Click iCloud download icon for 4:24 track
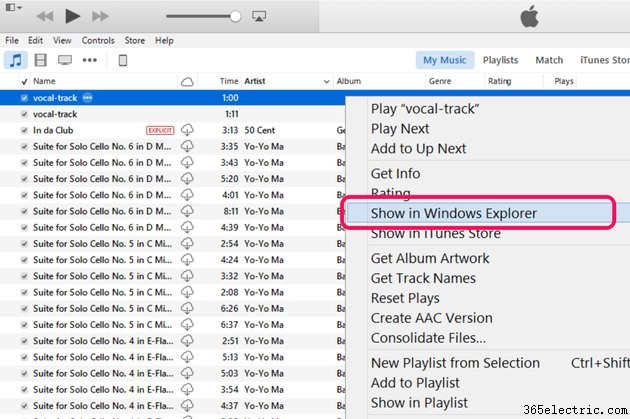The image size is (630, 419). point(187,260)
